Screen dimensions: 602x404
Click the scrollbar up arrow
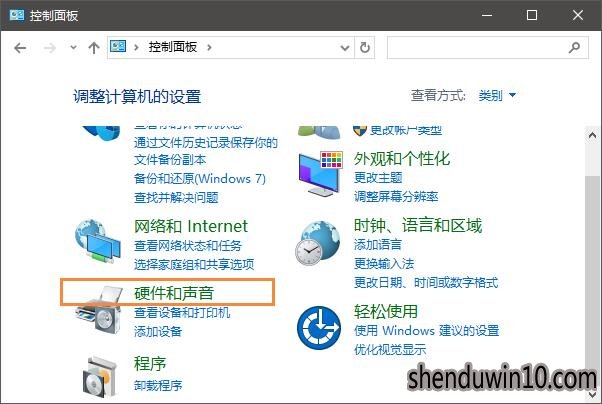[x=592, y=135]
